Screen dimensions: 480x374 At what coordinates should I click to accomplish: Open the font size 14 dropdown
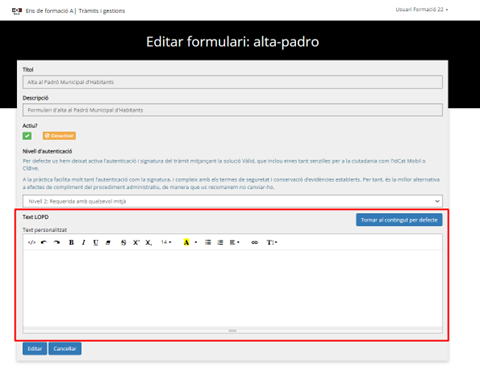point(166,242)
